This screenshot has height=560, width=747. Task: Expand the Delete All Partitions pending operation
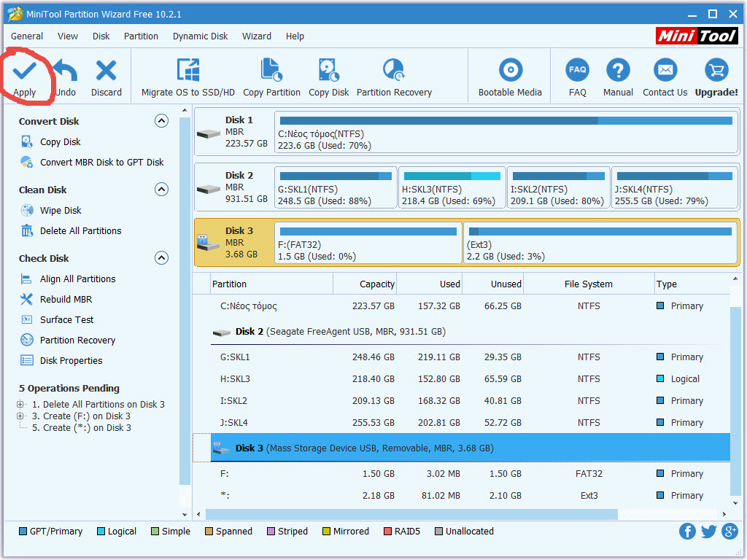[x=20, y=405]
